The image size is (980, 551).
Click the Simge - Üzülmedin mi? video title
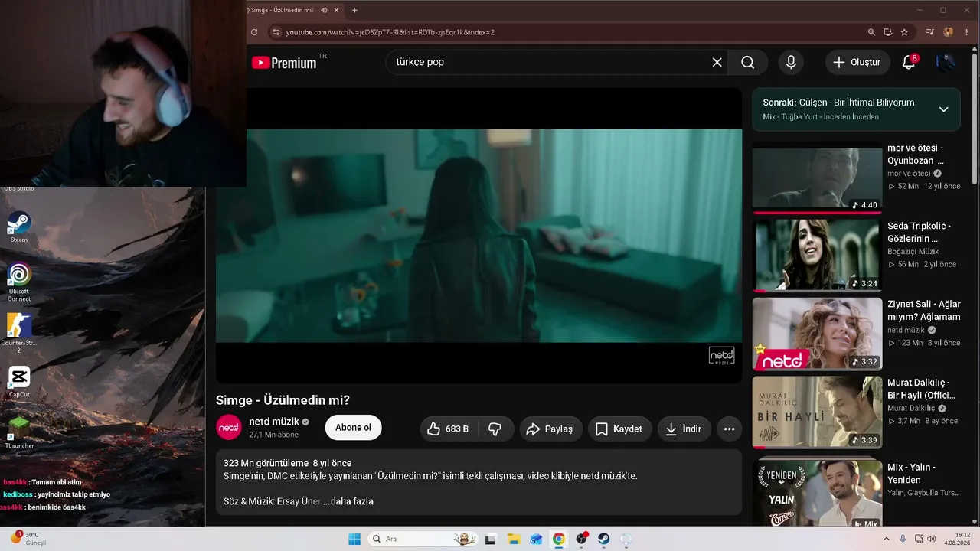(x=283, y=400)
